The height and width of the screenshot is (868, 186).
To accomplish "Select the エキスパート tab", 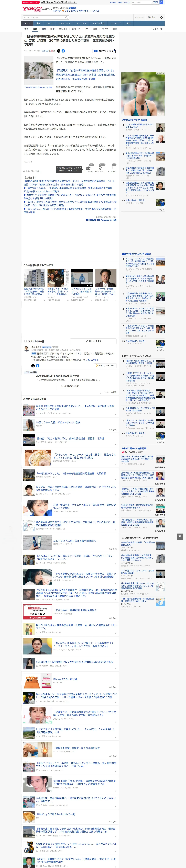I will pyautogui.click(x=64, y=23).
